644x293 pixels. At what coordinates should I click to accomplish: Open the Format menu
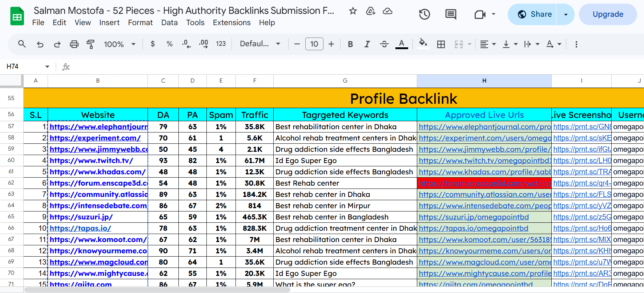(x=140, y=23)
